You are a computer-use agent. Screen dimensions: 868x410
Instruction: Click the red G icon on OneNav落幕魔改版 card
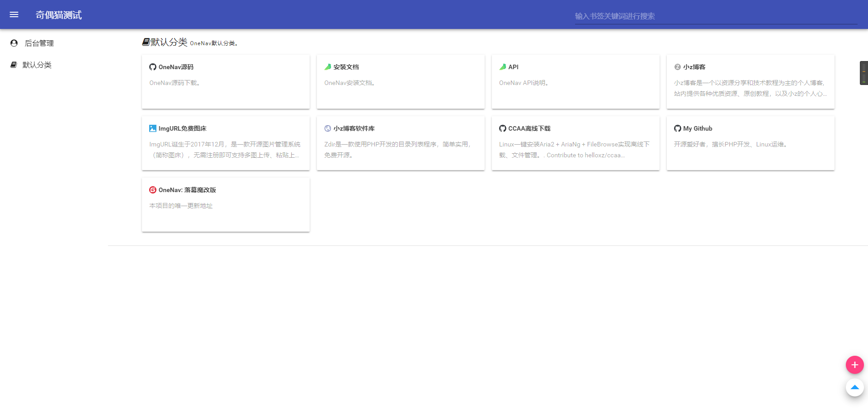tap(153, 190)
